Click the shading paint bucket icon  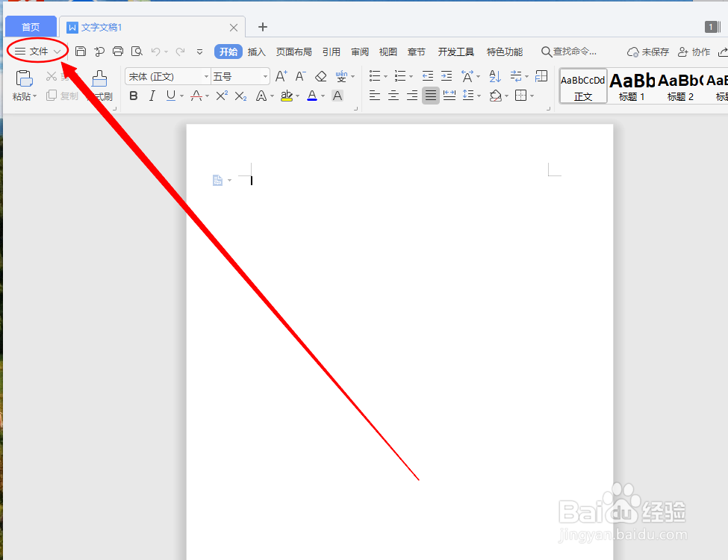pyautogui.click(x=495, y=96)
